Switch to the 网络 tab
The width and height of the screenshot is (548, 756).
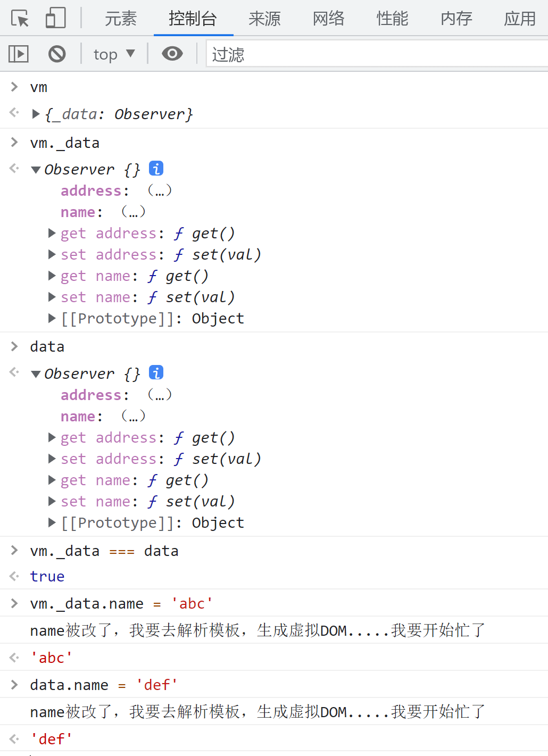pos(328,19)
